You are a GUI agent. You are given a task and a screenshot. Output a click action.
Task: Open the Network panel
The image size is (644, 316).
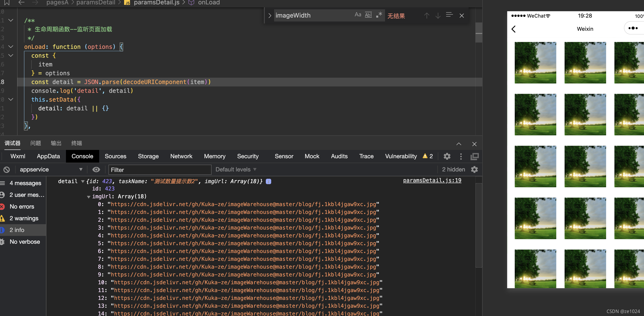(x=181, y=156)
